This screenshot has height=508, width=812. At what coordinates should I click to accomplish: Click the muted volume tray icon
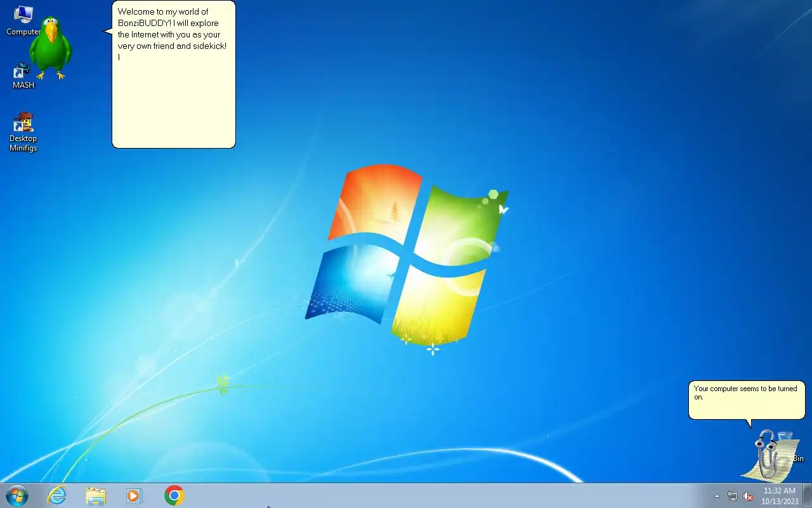click(748, 496)
